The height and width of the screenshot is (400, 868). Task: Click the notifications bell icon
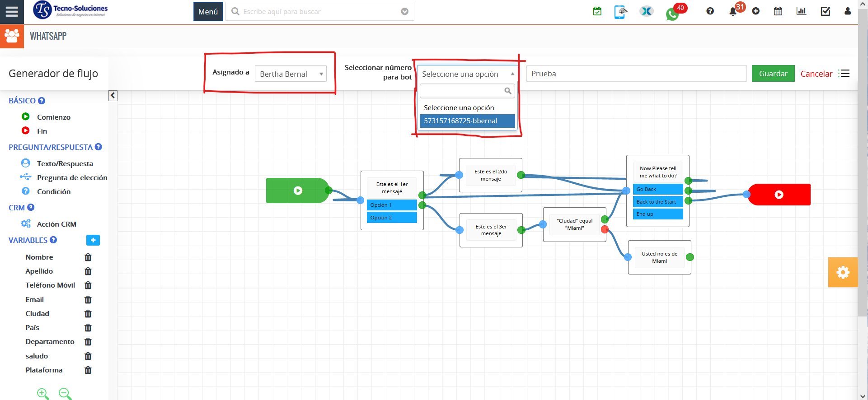pos(733,12)
